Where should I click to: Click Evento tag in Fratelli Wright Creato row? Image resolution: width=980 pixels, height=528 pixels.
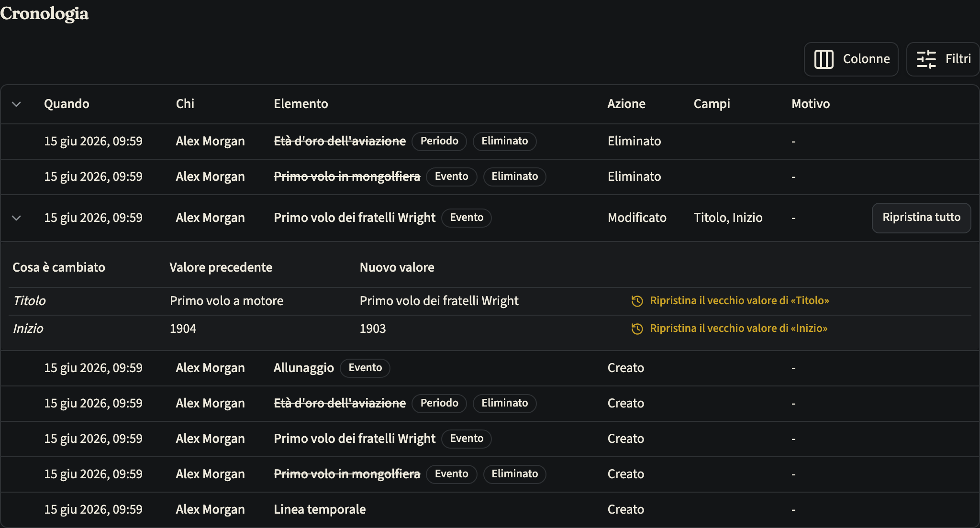click(x=467, y=439)
